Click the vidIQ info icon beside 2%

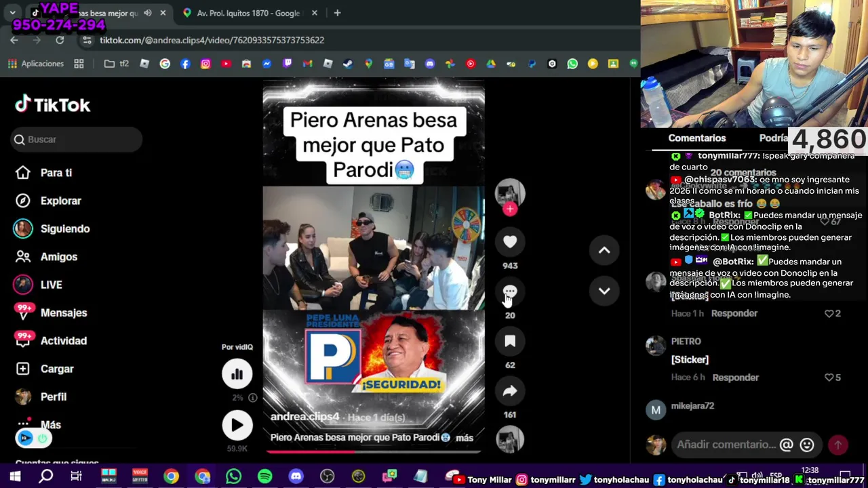pyautogui.click(x=252, y=398)
